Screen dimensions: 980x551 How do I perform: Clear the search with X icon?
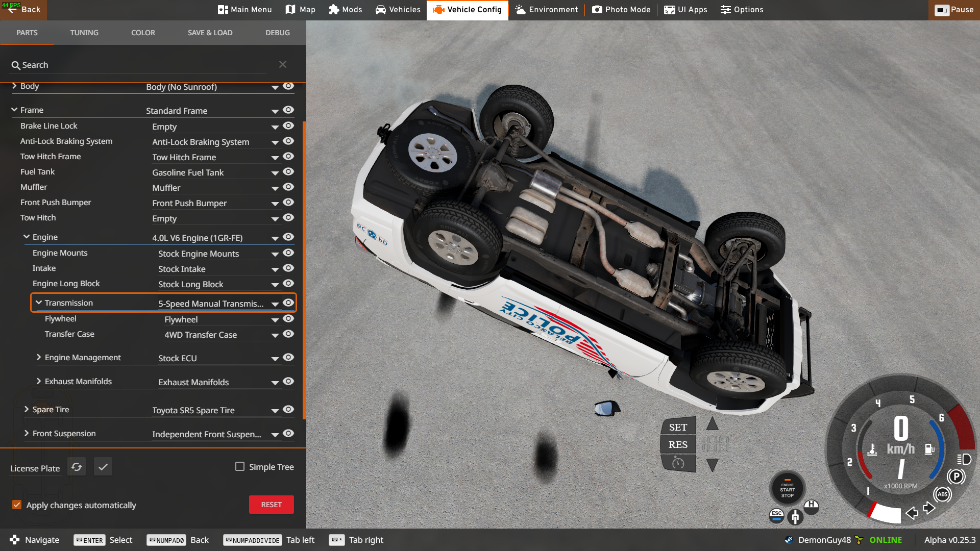pyautogui.click(x=283, y=64)
